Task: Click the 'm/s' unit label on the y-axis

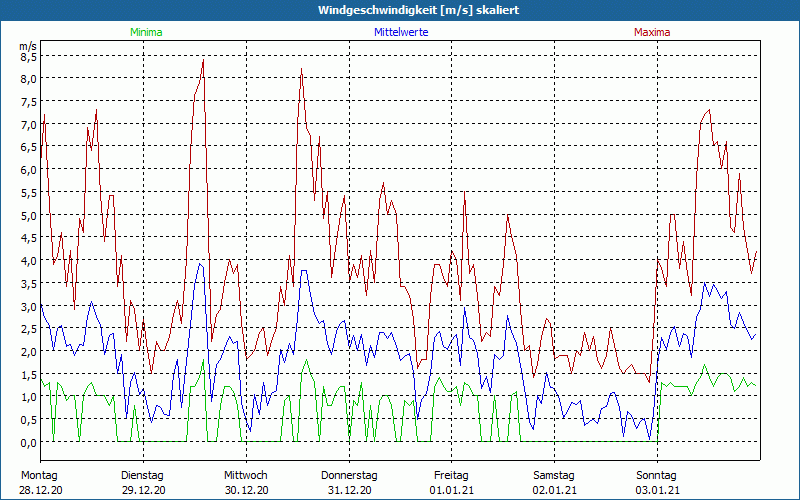Action: tap(28, 46)
